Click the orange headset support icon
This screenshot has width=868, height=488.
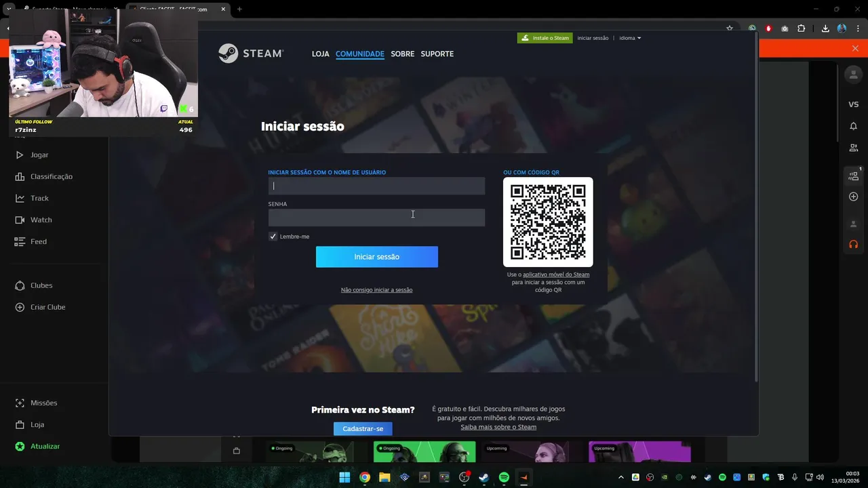854,244
